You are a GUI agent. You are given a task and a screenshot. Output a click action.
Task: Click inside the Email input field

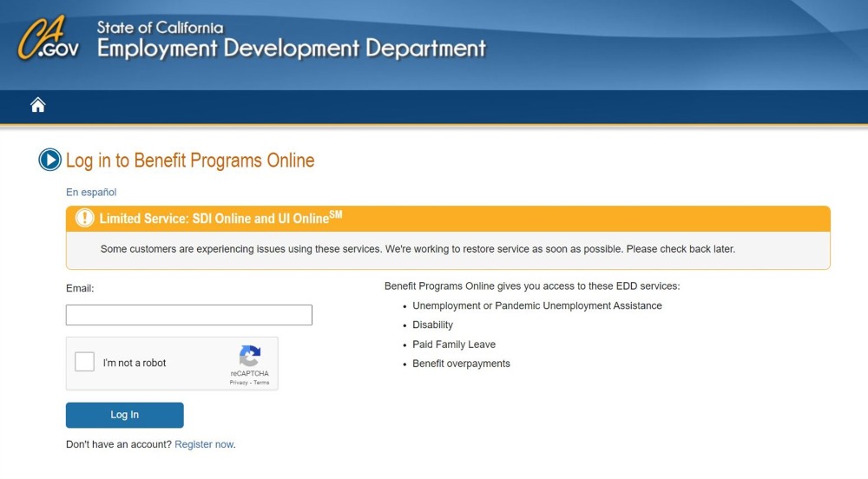[188, 315]
